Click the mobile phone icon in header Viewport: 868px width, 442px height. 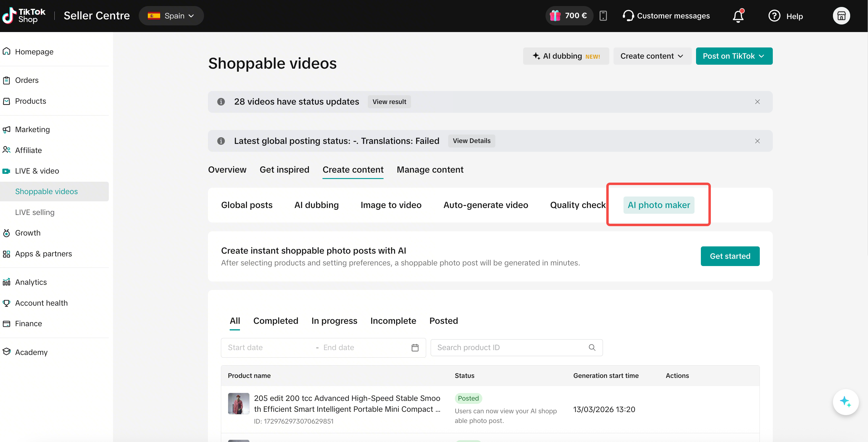point(603,16)
